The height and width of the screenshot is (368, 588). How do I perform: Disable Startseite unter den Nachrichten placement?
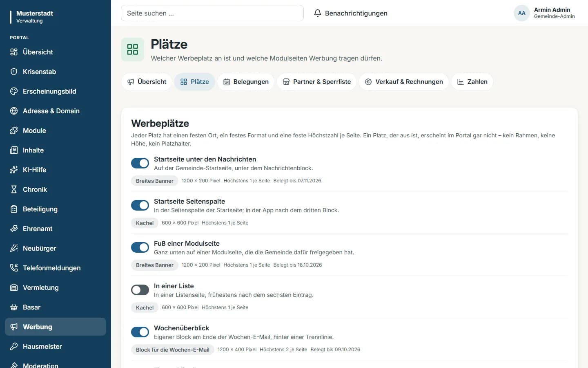pos(140,163)
